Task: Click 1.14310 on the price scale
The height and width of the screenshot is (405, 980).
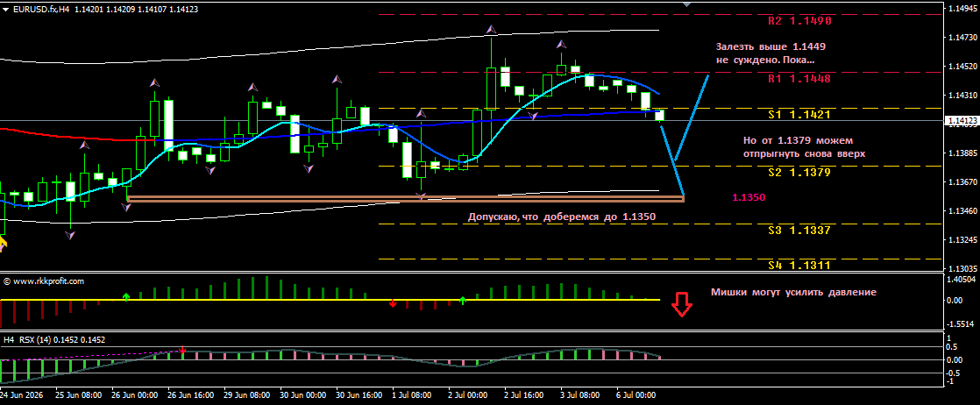Action: tap(962, 96)
